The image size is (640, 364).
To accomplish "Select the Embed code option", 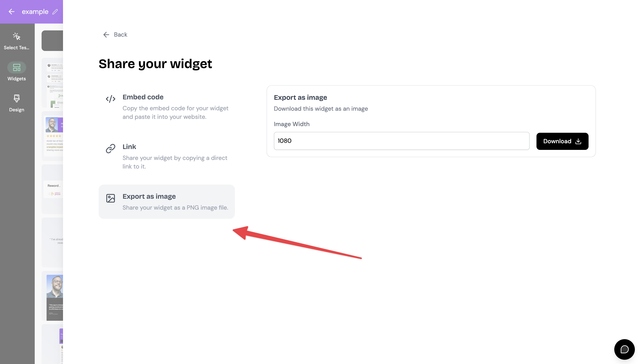I will point(167,107).
